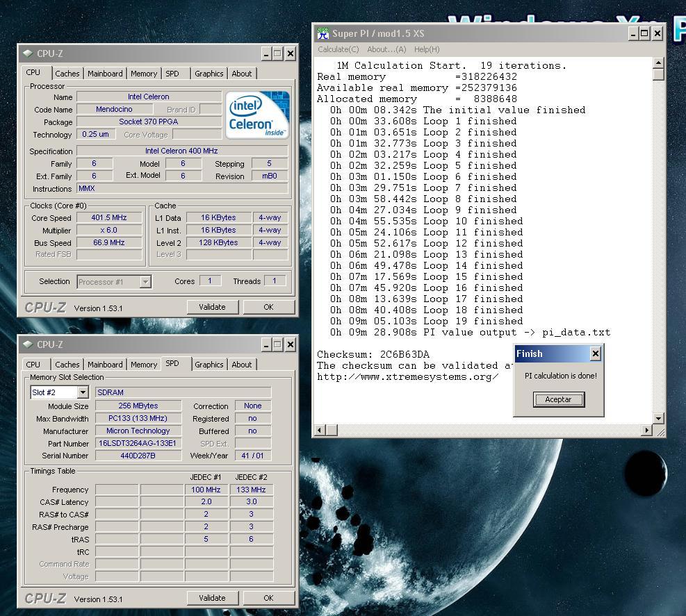The height and width of the screenshot is (616, 686).
Task: Click the Intel Celeron inside logo
Action: (x=257, y=115)
